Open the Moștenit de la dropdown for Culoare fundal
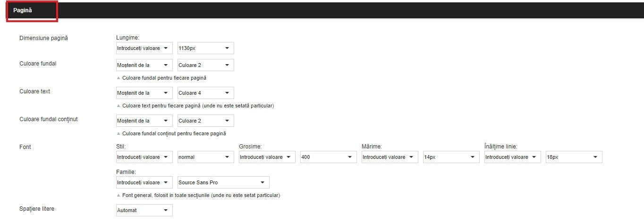This screenshot has width=644, height=222. coord(144,65)
